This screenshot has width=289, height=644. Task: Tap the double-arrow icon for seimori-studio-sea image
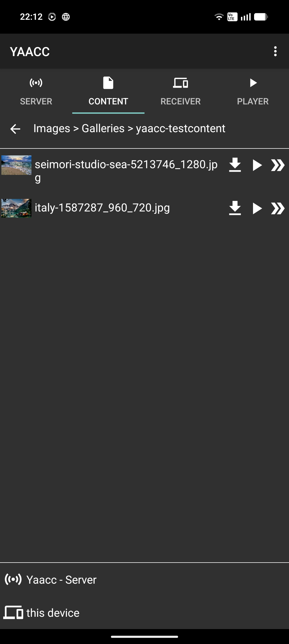[x=278, y=165]
